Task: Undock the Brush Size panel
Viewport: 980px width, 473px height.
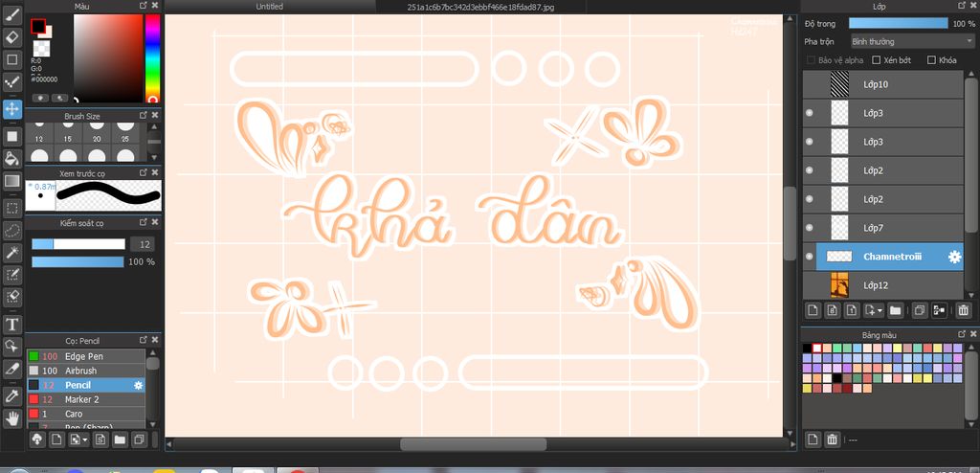Action: [144, 115]
